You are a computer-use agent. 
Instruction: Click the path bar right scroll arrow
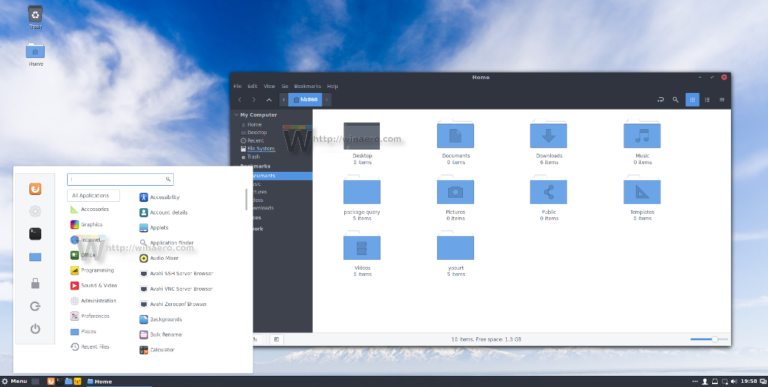tap(327, 99)
